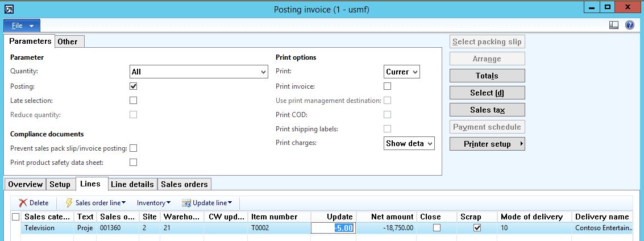644x241 pixels.
Task: Click the Television sales category cell
Action: point(48,228)
